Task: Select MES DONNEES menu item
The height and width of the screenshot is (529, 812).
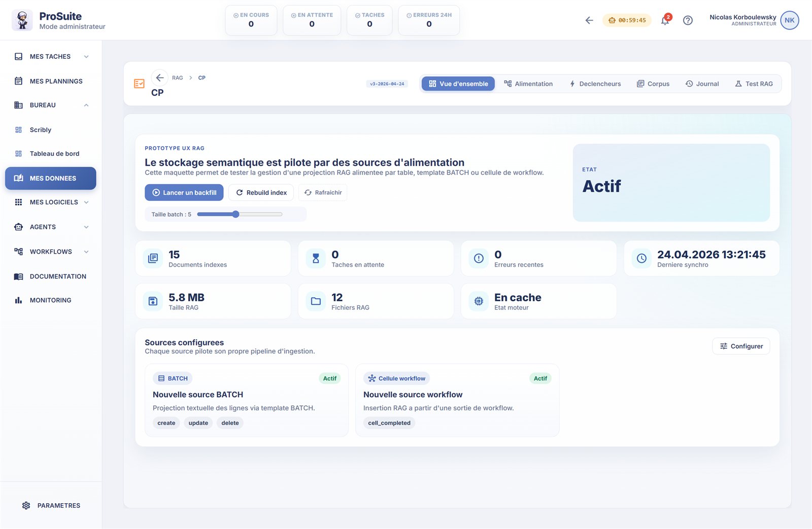Action: click(x=51, y=178)
